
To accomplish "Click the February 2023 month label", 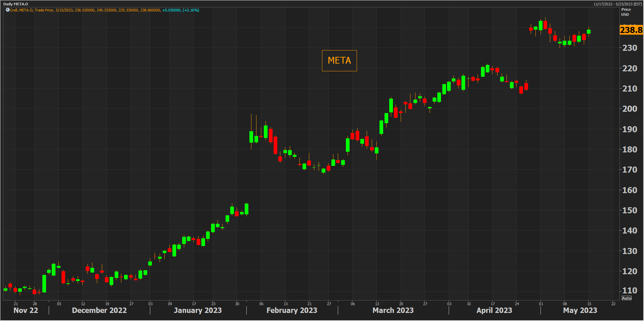I will point(292,310).
